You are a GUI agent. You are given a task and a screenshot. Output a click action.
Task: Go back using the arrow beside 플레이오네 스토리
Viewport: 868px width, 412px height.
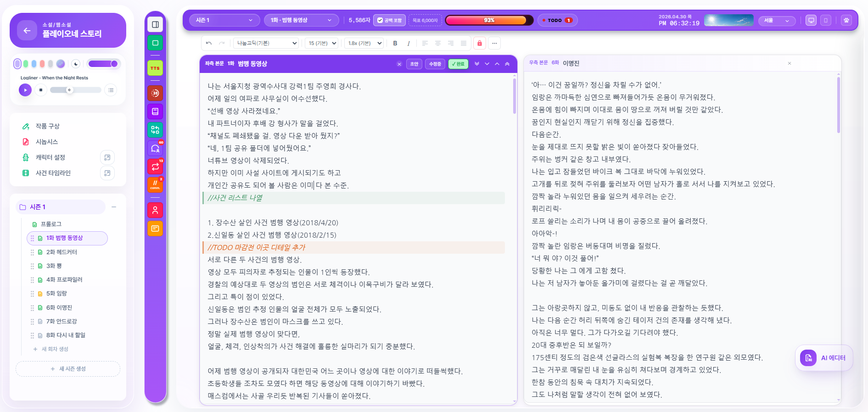(x=27, y=30)
